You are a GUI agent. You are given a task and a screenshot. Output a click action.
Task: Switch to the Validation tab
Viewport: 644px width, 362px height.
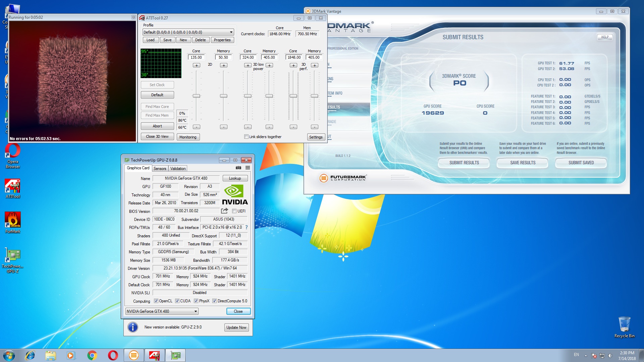(178, 169)
